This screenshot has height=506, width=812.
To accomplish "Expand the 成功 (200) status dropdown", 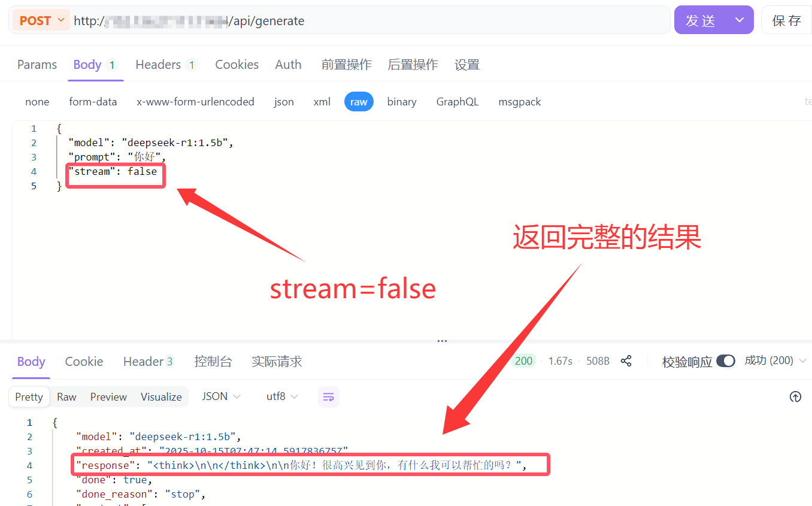I will (776, 360).
